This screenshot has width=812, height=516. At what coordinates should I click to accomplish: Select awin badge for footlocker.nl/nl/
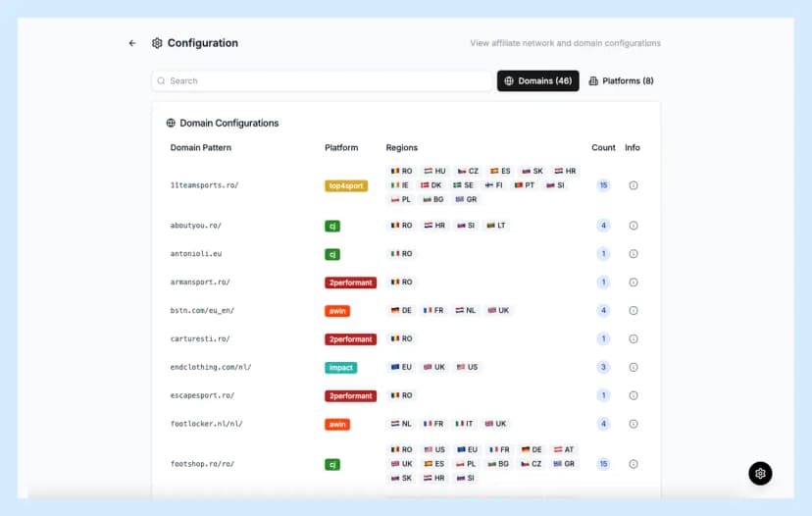point(337,425)
